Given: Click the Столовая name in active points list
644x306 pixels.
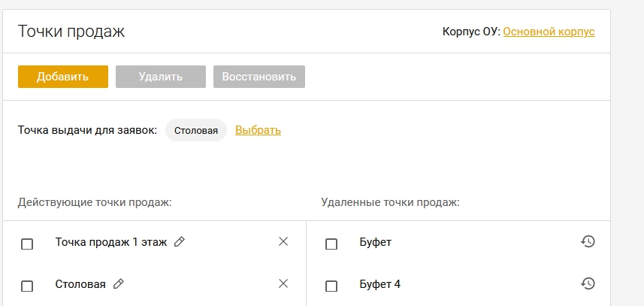Looking at the screenshot, I should [x=80, y=284].
